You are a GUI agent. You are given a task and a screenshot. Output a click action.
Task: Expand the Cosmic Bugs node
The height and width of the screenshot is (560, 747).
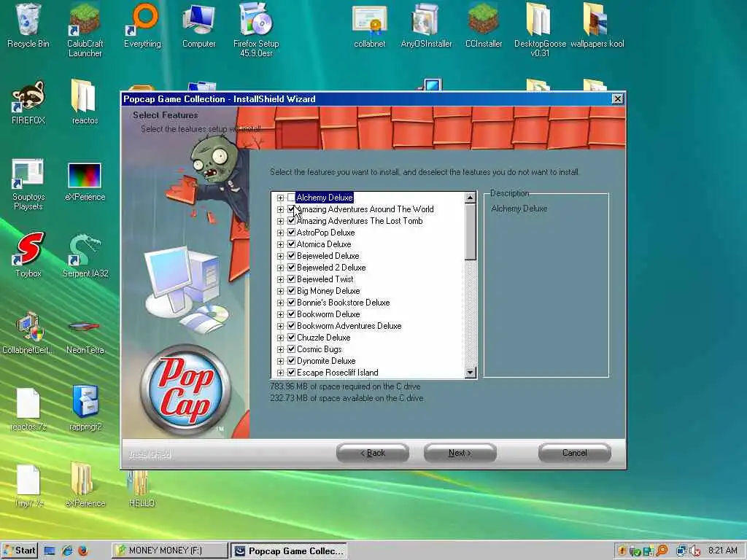280,349
